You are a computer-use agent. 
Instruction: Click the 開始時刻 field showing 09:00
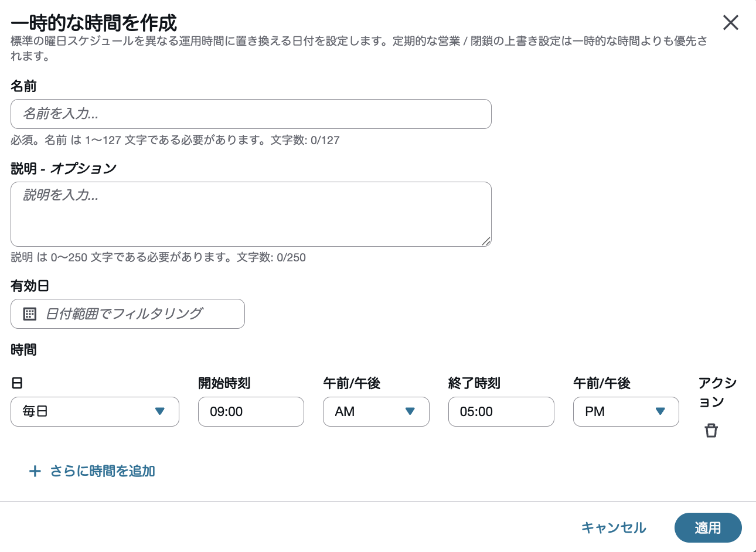251,411
